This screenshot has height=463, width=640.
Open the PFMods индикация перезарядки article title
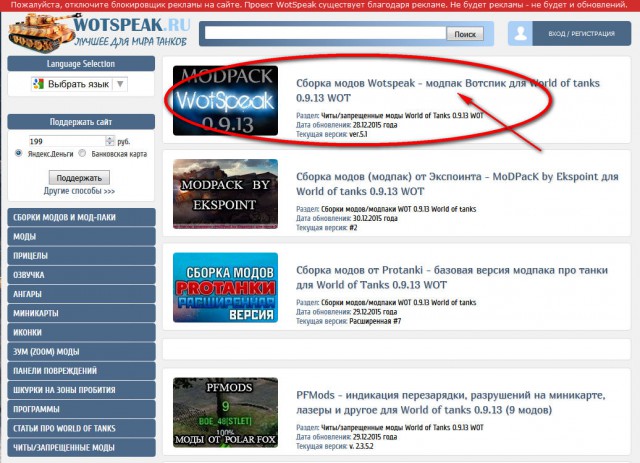pos(451,402)
